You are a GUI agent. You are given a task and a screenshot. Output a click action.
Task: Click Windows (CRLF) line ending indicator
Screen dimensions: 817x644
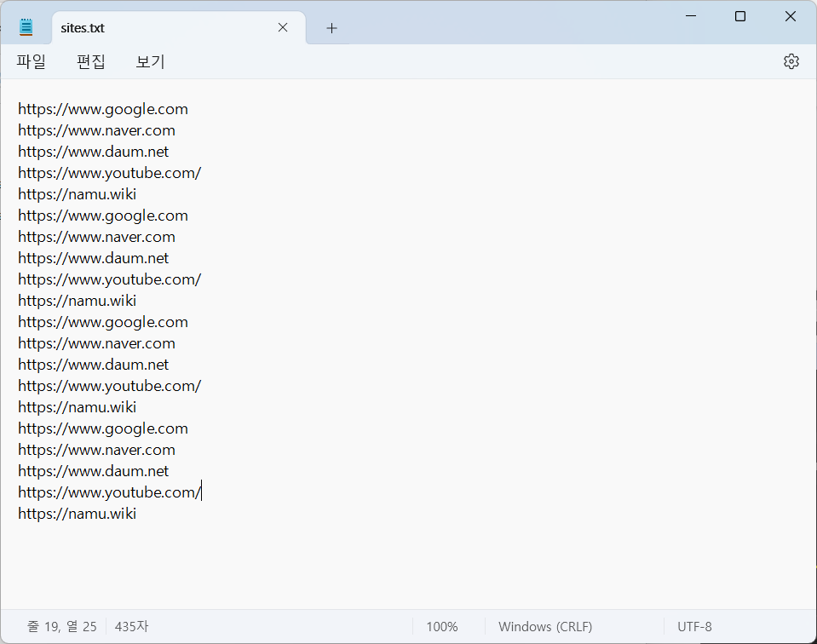(545, 626)
